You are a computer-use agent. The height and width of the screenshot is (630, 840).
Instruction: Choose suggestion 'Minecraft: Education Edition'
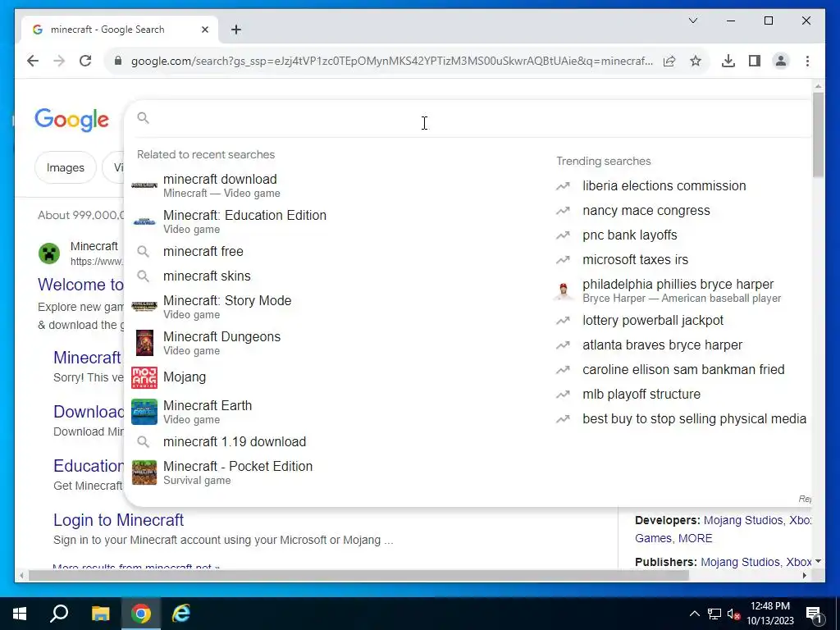click(x=337, y=221)
